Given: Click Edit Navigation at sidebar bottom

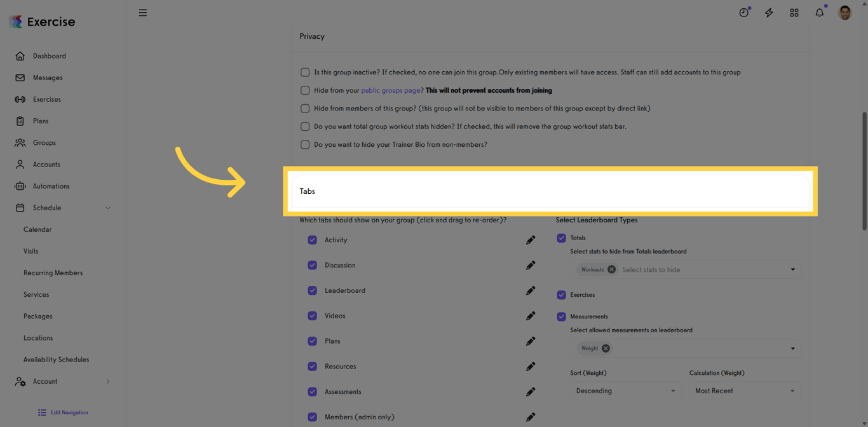Looking at the screenshot, I should pos(63,412).
